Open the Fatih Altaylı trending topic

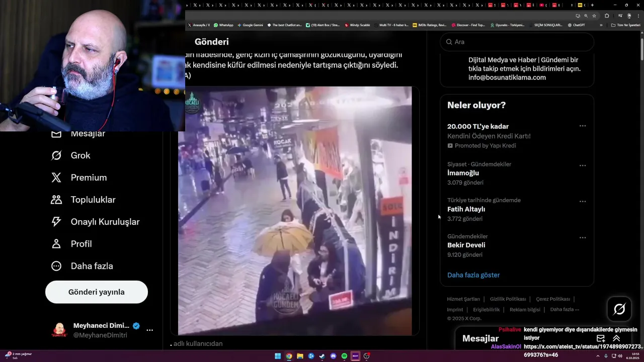point(517,209)
